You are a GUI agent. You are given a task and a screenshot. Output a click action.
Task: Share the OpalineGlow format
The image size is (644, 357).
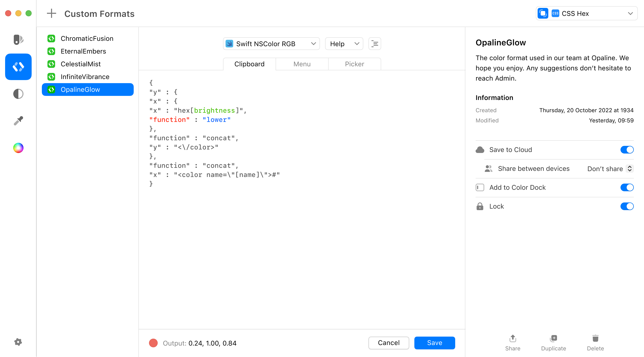513,343
